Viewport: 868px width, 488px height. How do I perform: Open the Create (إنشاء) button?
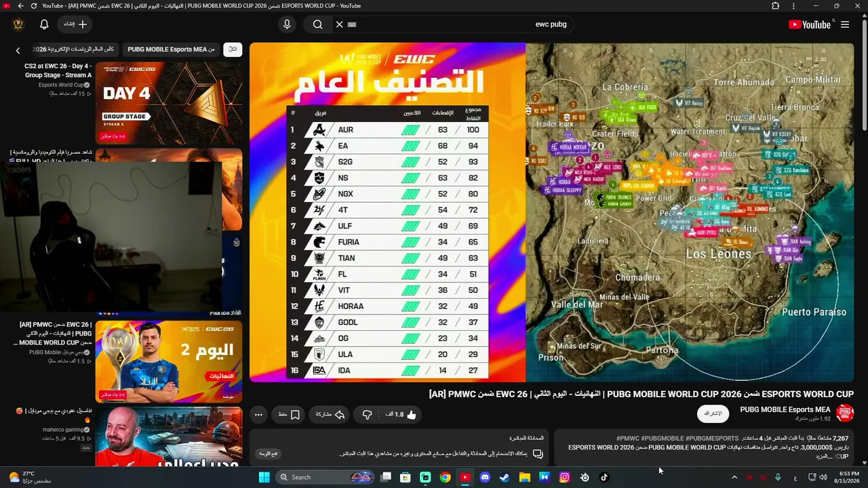pos(75,24)
